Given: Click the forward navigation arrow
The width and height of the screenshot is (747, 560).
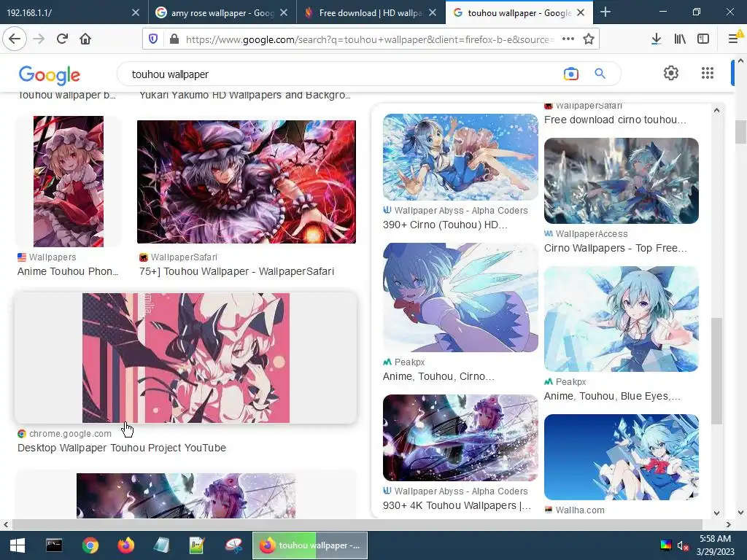Looking at the screenshot, I should [x=39, y=39].
